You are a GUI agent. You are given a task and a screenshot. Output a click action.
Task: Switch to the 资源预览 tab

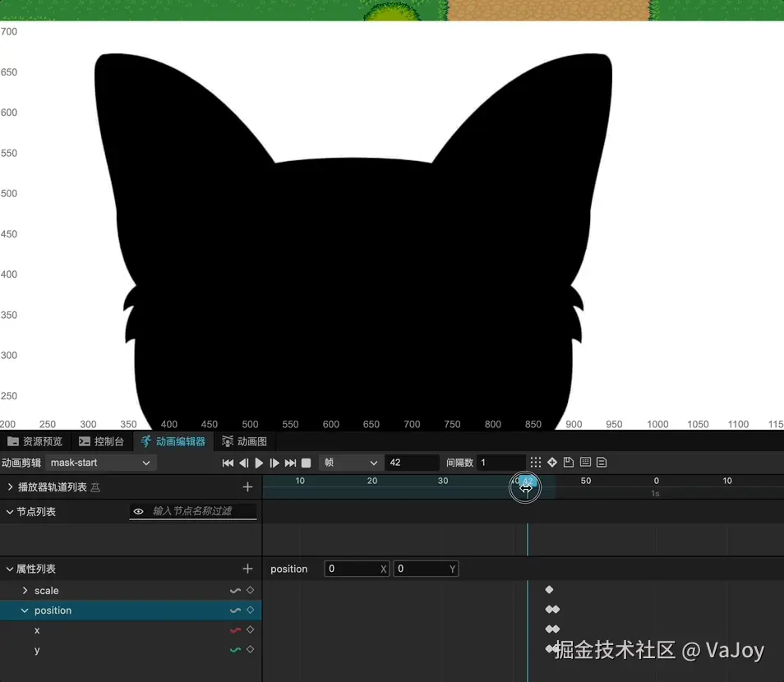[x=36, y=441]
